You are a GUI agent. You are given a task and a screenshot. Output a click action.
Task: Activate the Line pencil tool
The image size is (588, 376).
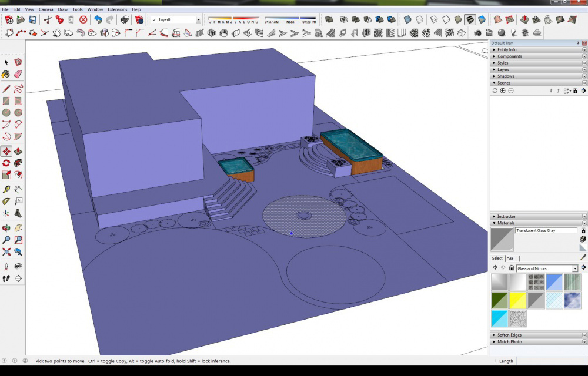coord(6,89)
